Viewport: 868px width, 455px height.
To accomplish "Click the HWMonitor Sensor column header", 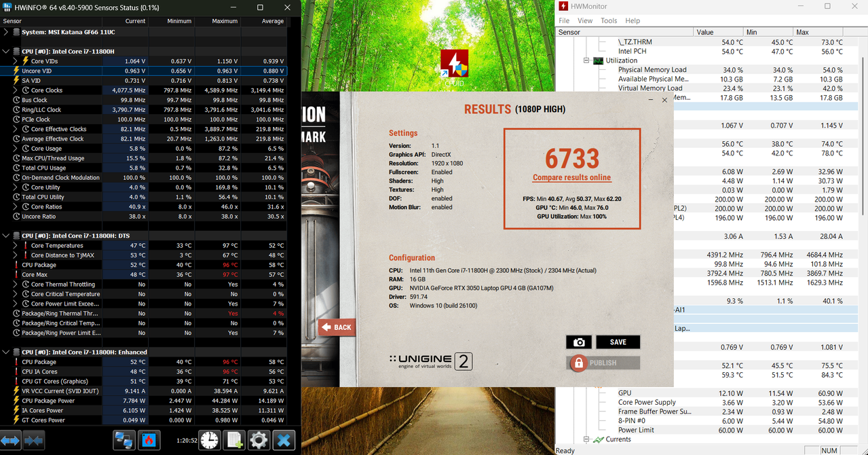I will pos(625,32).
